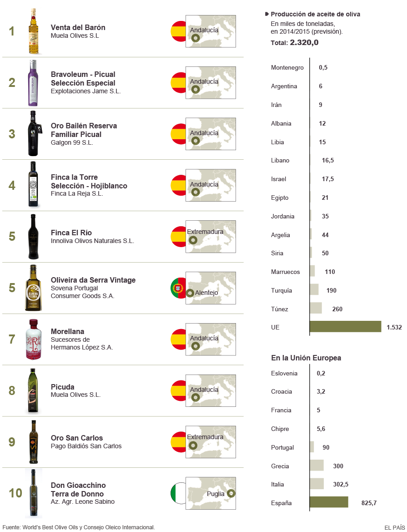Image resolution: width=407 pixels, height=532 pixels.
Task: Click the 'Oro Bailén Reserva Familiar Picual' title
Action: pos(84,130)
